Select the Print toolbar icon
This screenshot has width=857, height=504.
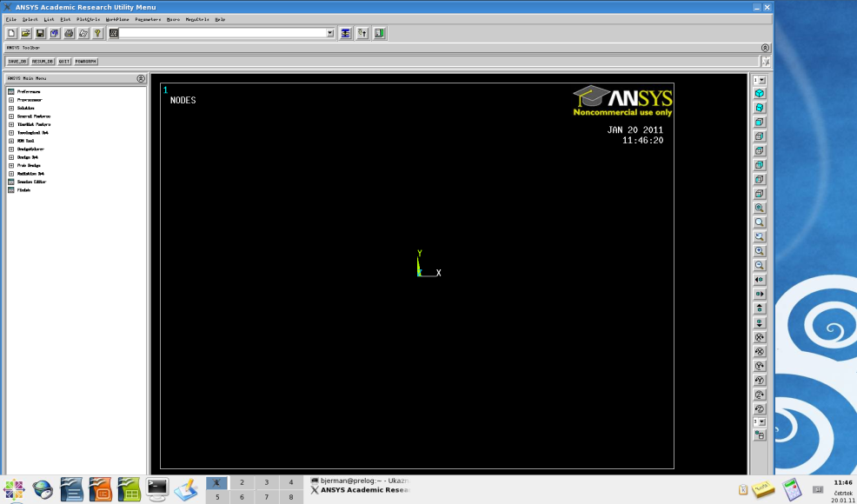click(68, 32)
